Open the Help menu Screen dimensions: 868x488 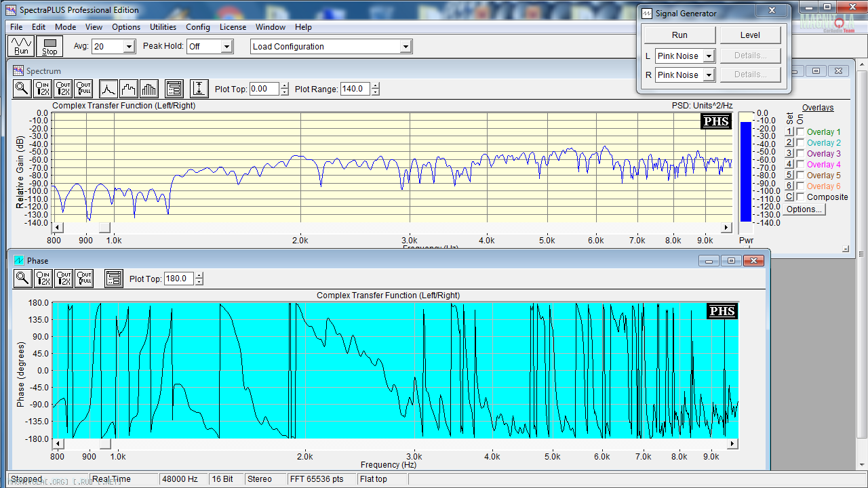pos(303,27)
